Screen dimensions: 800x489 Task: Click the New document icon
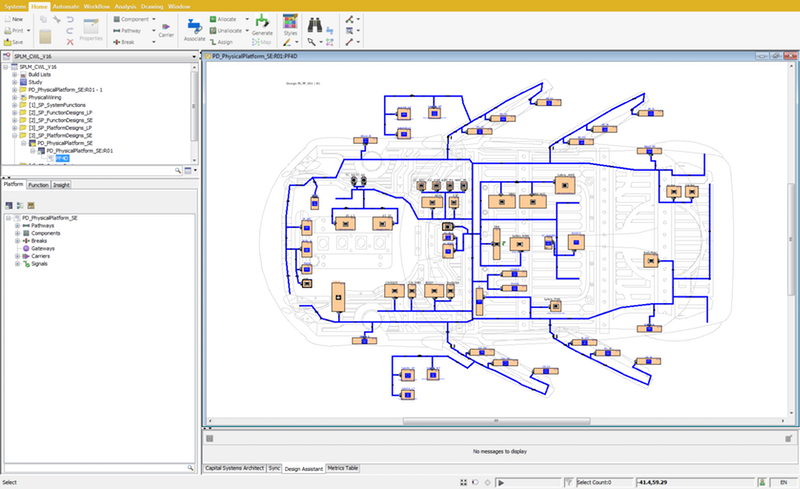(8, 19)
